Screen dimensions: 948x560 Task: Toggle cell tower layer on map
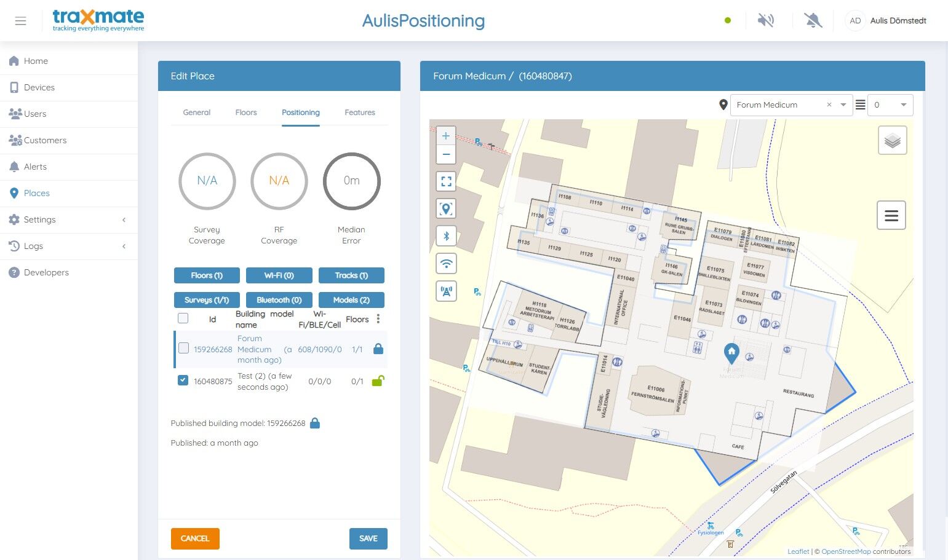tap(446, 291)
